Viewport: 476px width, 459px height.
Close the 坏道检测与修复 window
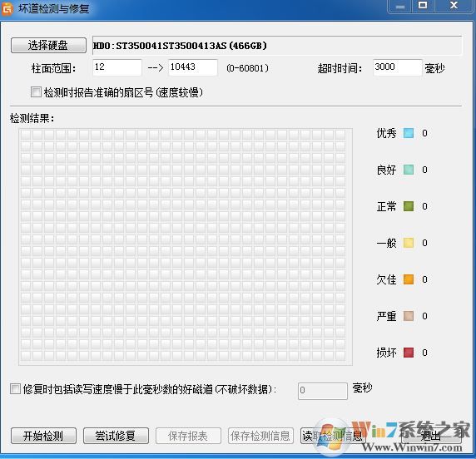coord(454,6)
